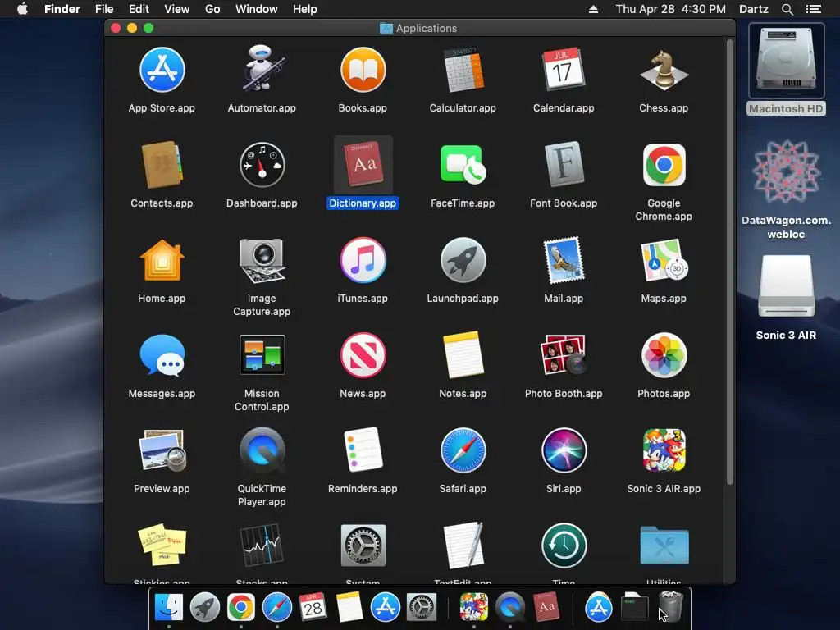Select the Font Book.app icon
840x630 pixels.
(564, 165)
